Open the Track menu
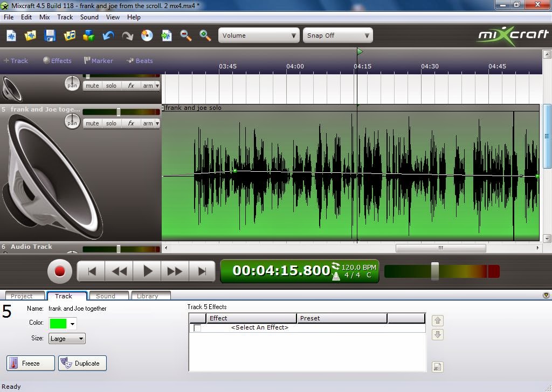 point(65,17)
